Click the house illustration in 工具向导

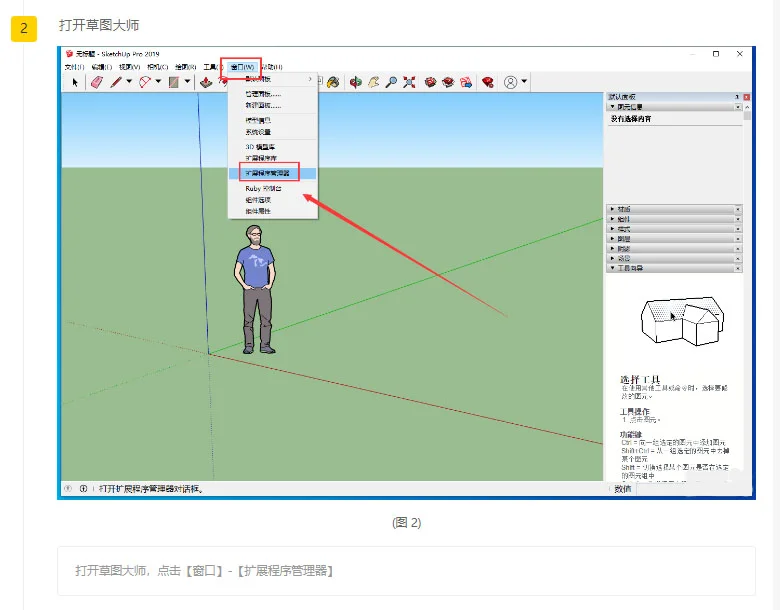coord(682,321)
